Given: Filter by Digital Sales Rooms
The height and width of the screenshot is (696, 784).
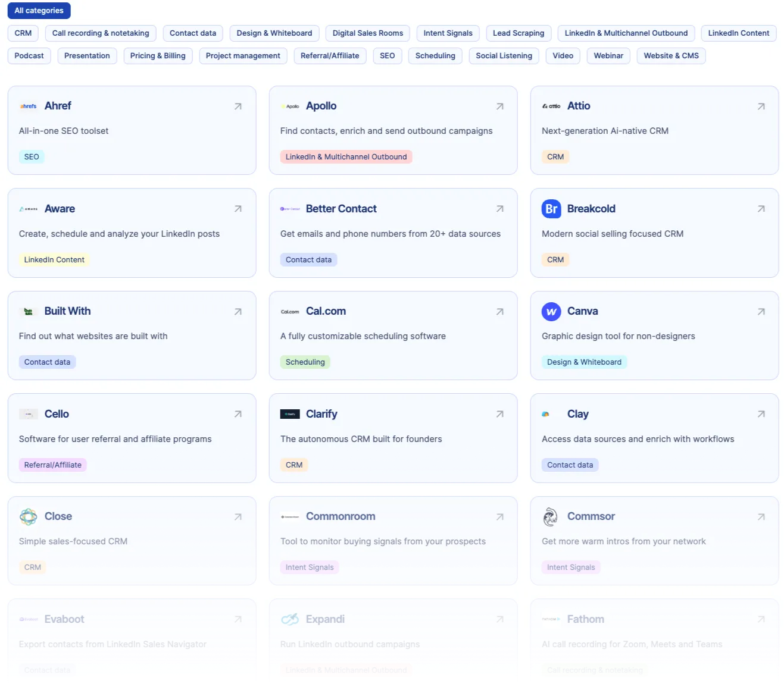Looking at the screenshot, I should (x=368, y=33).
